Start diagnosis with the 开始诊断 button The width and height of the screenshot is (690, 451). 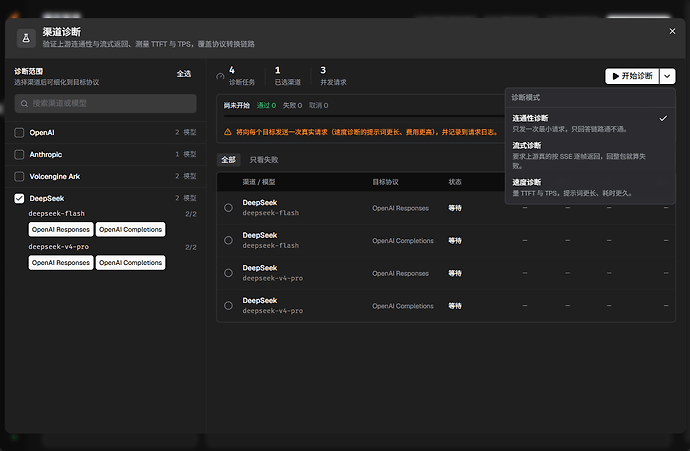coord(632,76)
